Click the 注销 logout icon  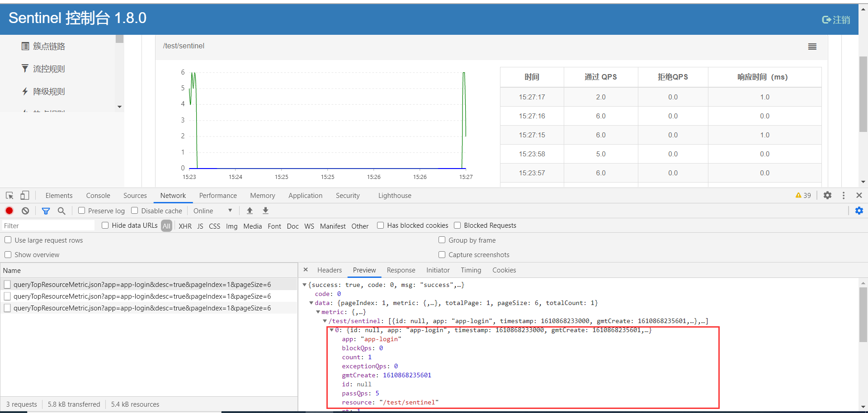click(x=826, y=19)
